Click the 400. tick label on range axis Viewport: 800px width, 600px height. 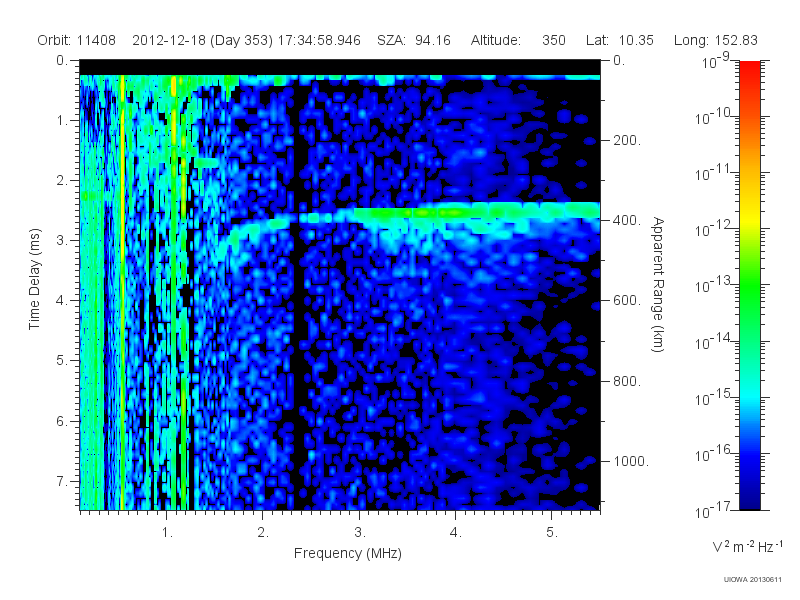[x=627, y=220]
